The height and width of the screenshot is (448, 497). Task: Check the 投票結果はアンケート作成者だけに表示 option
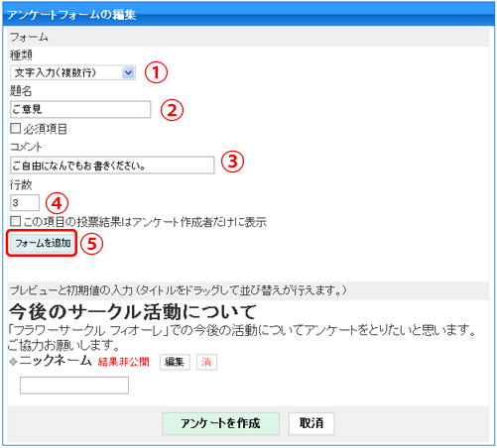15,221
